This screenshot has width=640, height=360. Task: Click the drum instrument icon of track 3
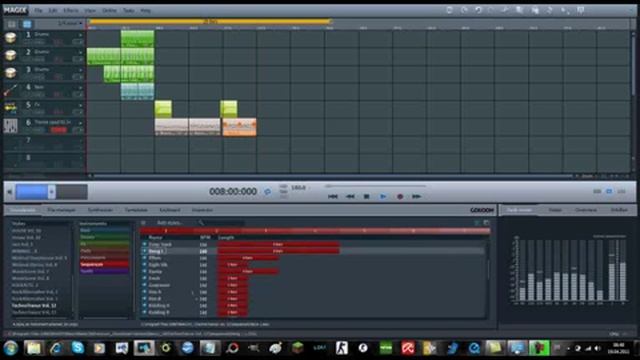tap(10, 73)
